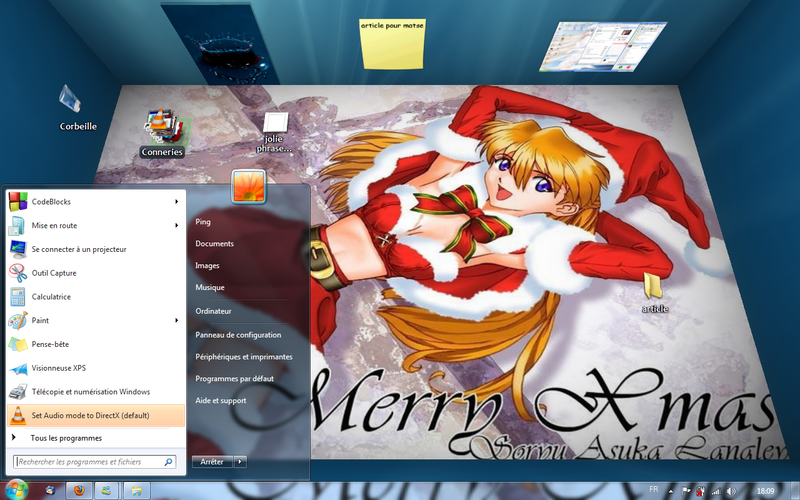This screenshot has height=500, width=800.
Task: Open Firefox from the taskbar
Action: coord(79,491)
